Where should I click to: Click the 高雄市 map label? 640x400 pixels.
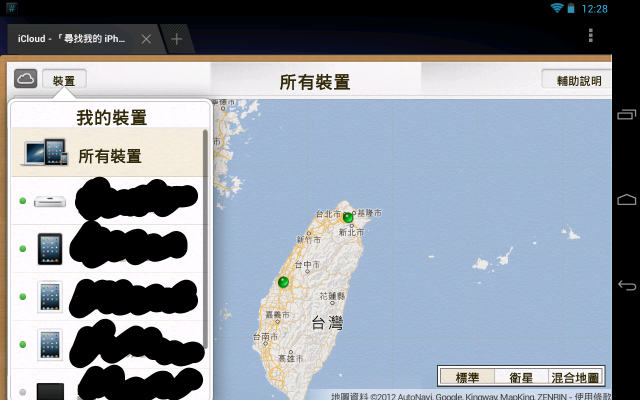(x=290, y=358)
